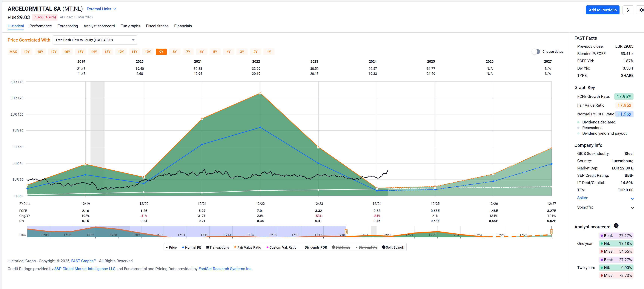This screenshot has width=644, height=289.
Task: Click One year Beat 27.27% badge
Action: tap(616, 236)
